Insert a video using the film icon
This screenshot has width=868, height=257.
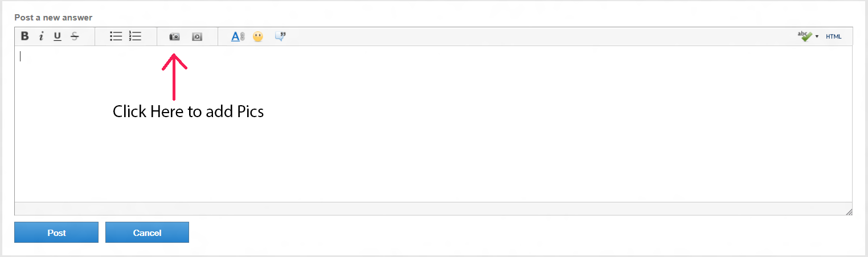coord(196,36)
